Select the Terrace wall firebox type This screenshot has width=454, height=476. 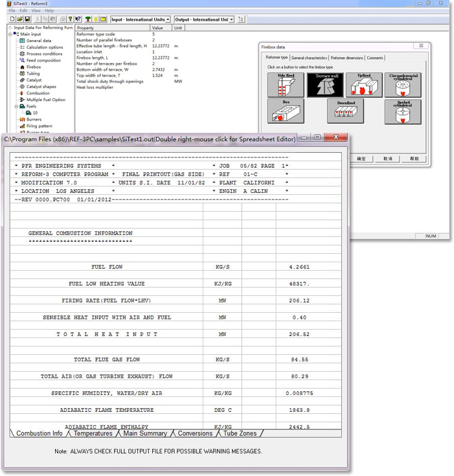pyautogui.click(x=325, y=85)
